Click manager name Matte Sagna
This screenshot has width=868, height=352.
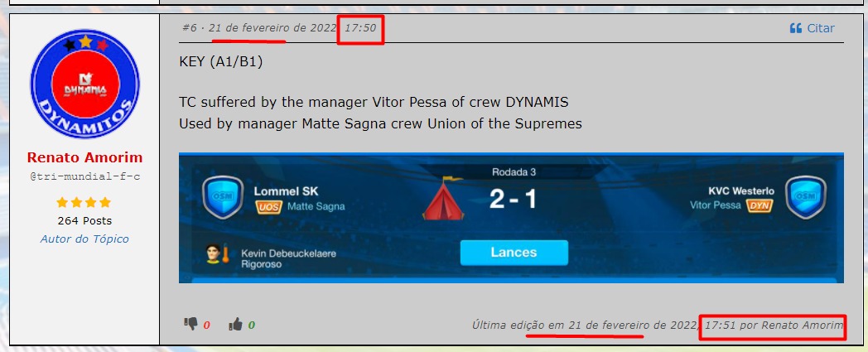point(316,206)
